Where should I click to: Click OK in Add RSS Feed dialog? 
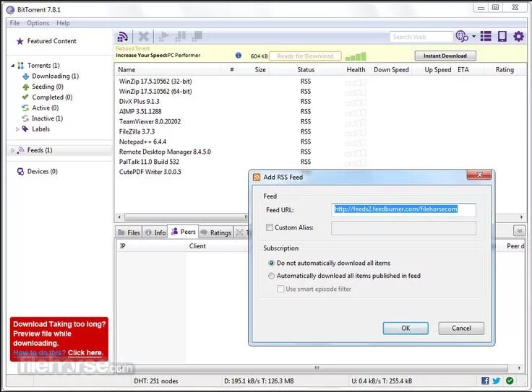click(x=406, y=328)
